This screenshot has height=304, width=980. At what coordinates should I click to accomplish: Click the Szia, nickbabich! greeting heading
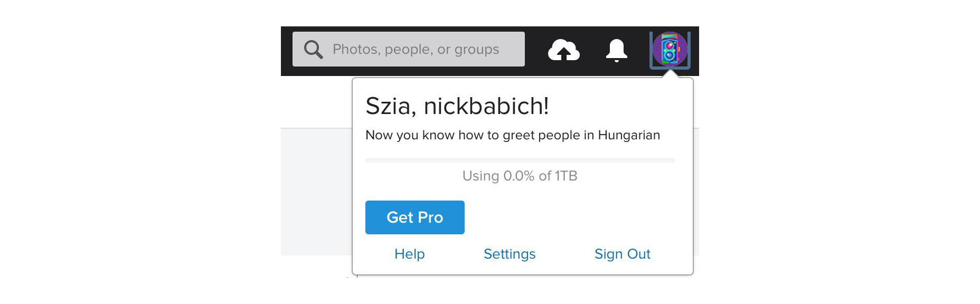(457, 106)
